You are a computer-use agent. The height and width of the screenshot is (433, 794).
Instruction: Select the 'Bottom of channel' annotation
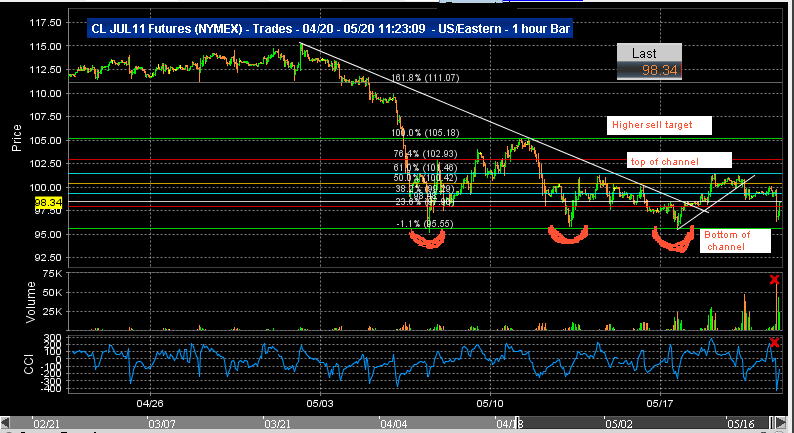pyautogui.click(x=735, y=241)
